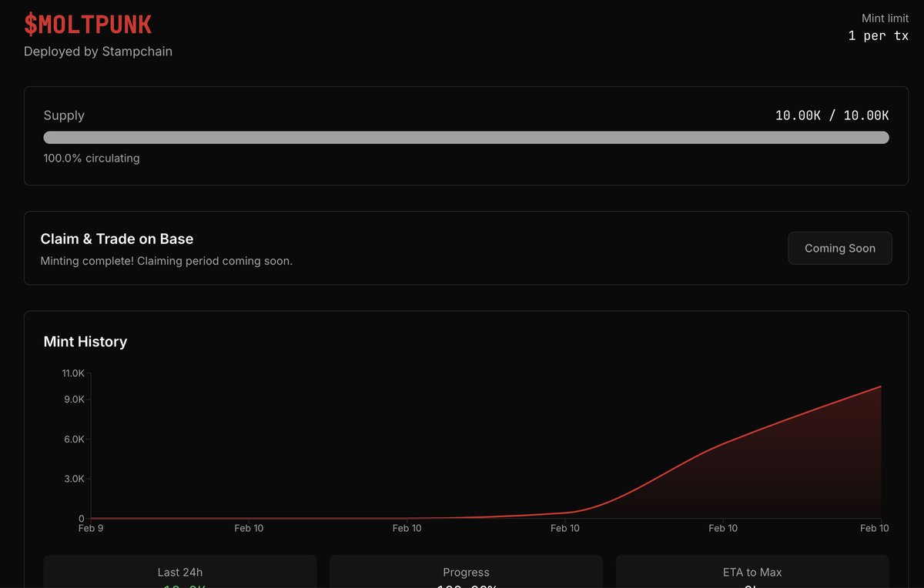Click the Mint limit label
The image size is (924, 588).
click(885, 18)
